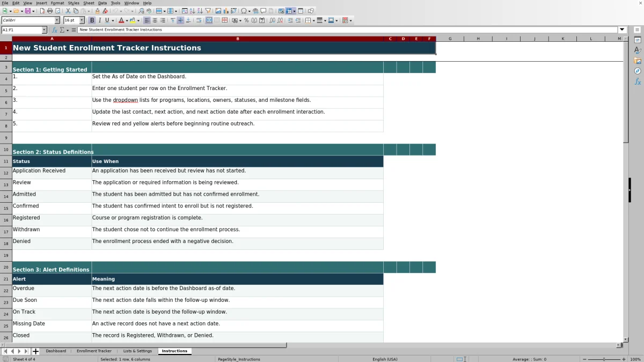Toggle Italic formatting button
The image size is (644, 362).
100,20
